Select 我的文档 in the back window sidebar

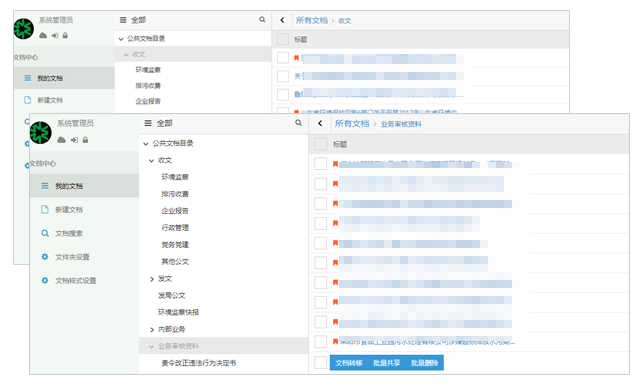pyautogui.click(x=64, y=78)
